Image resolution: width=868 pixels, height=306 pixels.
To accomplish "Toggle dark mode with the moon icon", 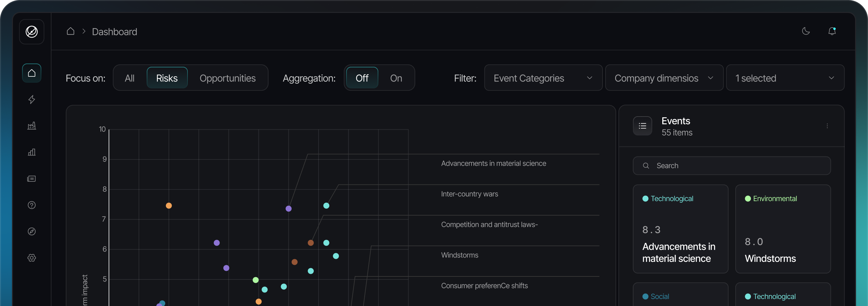I will click(x=806, y=31).
